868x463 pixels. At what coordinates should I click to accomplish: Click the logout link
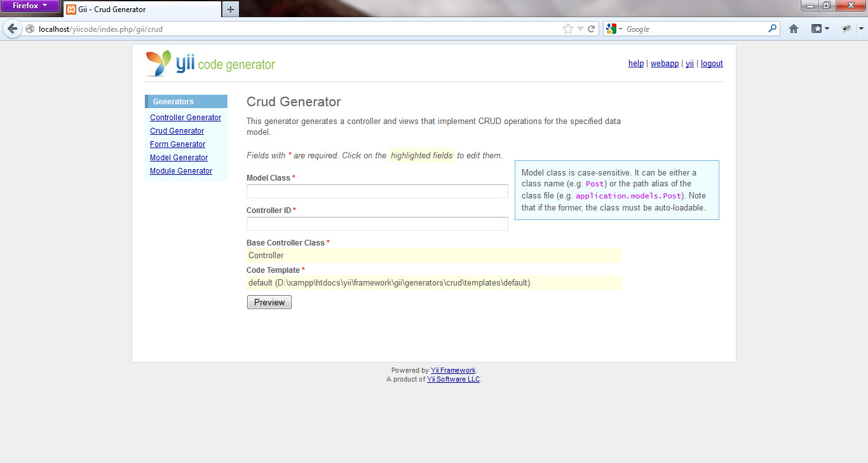coord(712,64)
